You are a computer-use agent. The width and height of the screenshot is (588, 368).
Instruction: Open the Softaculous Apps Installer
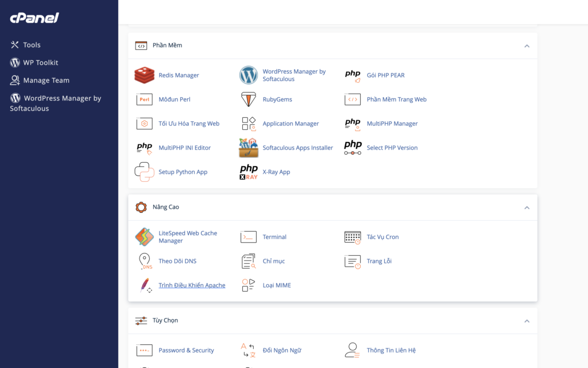(x=299, y=148)
